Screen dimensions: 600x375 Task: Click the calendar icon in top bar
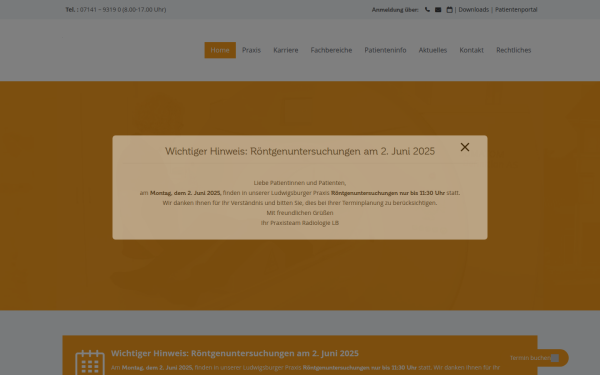tap(449, 10)
